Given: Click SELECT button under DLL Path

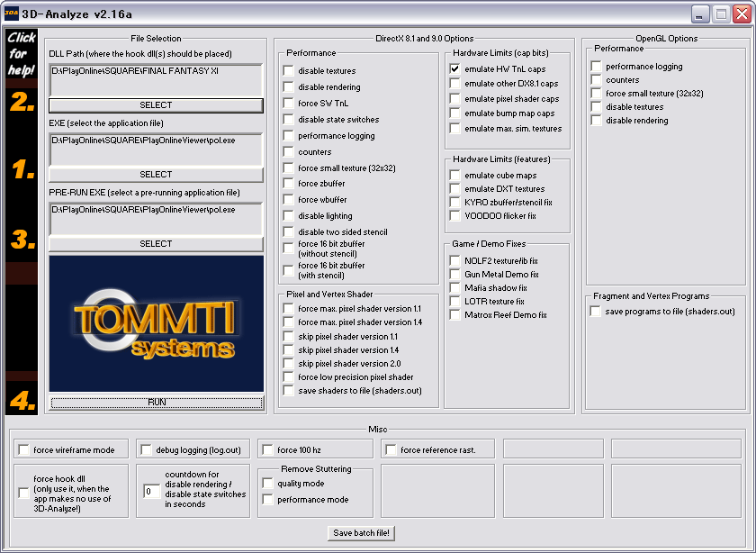Looking at the screenshot, I should (x=156, y=105).
